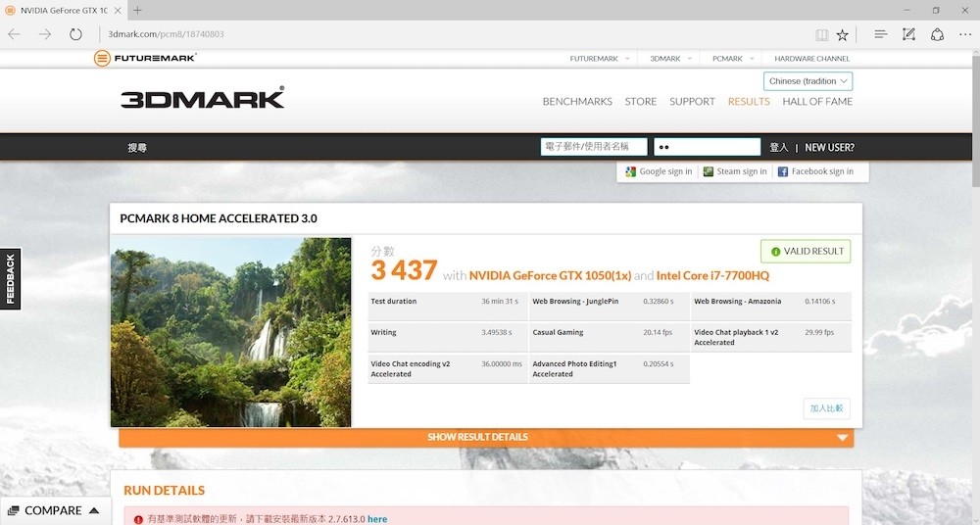Open HARDWARE CHANNEL link
The image size is (980, 525).
point(811,58)
